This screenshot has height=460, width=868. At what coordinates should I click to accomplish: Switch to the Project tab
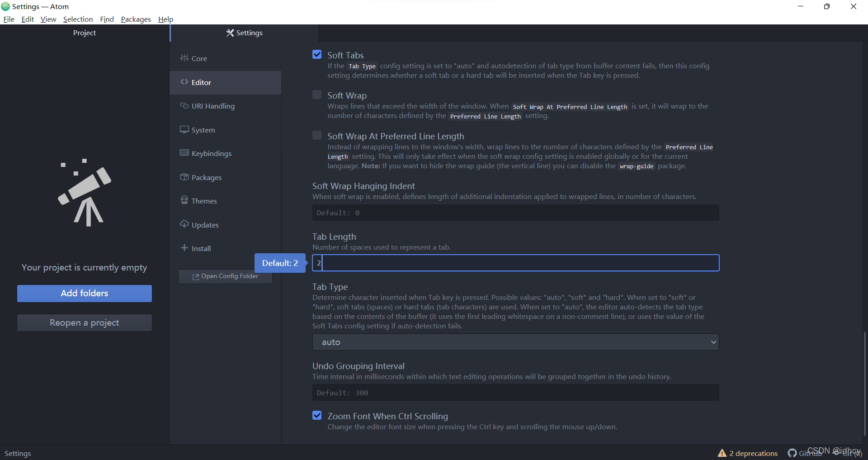tap(85, 33)
